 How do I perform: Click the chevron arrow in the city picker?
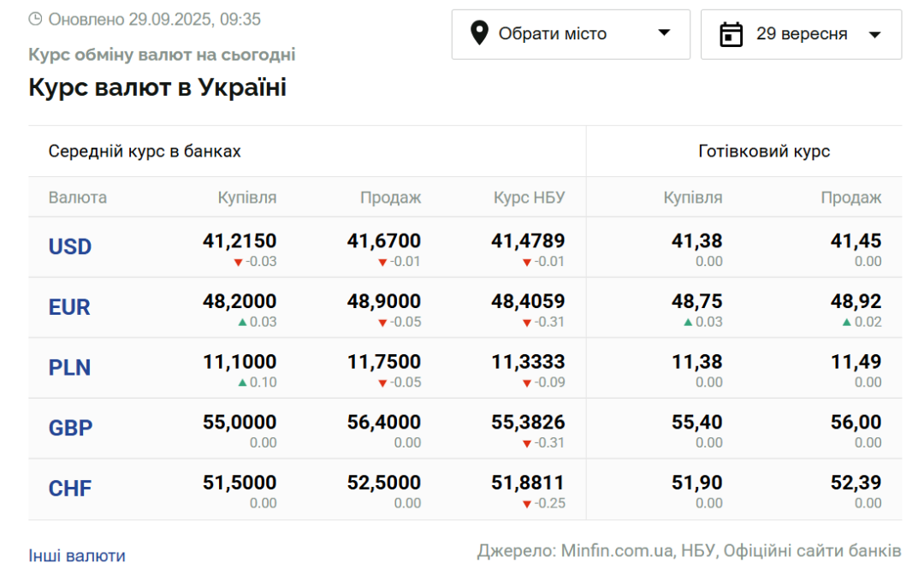click(665, 34)
